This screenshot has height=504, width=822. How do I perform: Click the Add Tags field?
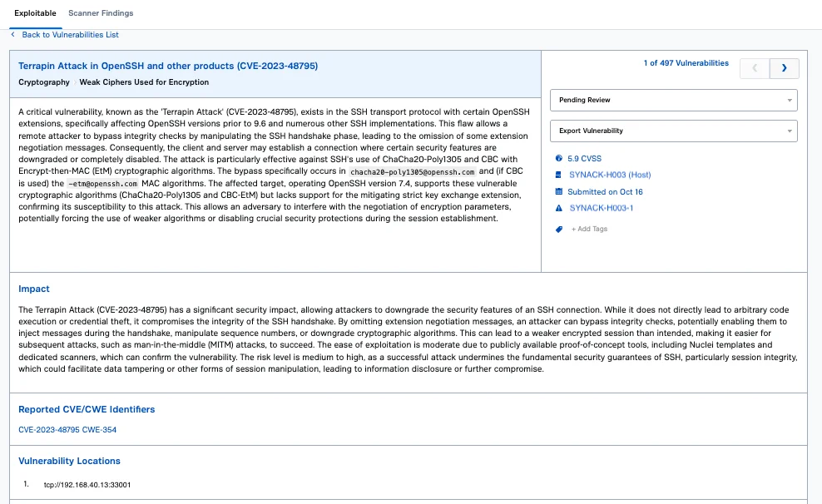590,229
